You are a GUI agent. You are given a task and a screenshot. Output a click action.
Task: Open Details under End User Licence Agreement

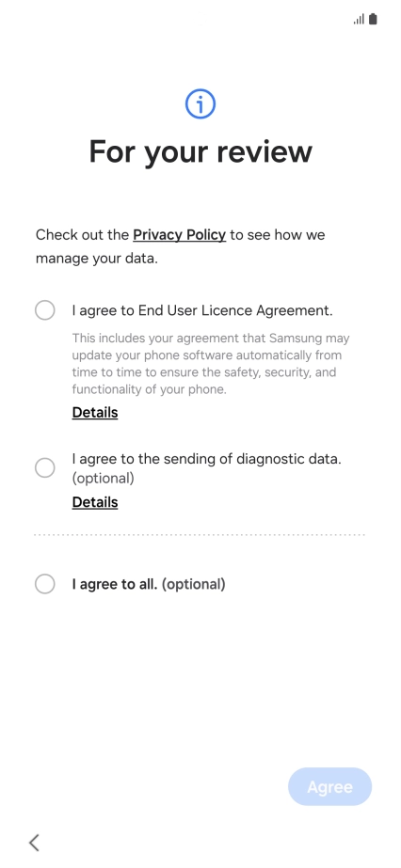[x=95, y=413]
